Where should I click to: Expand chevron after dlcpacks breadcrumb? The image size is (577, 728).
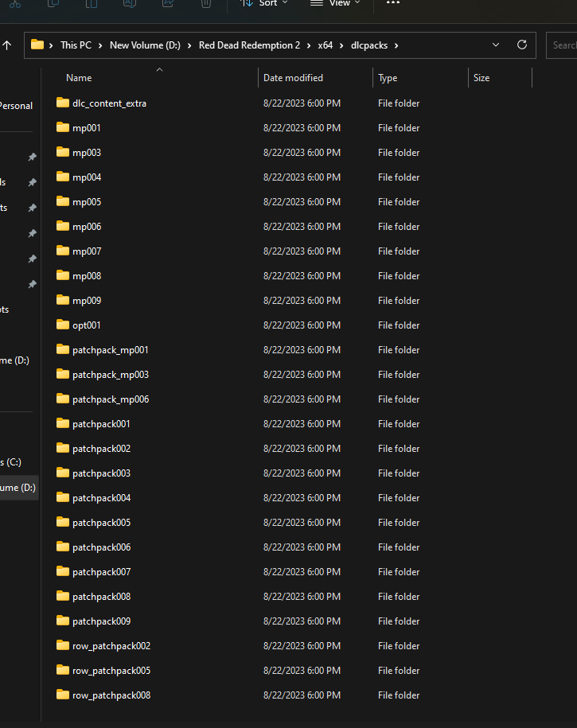coord(396,45)
